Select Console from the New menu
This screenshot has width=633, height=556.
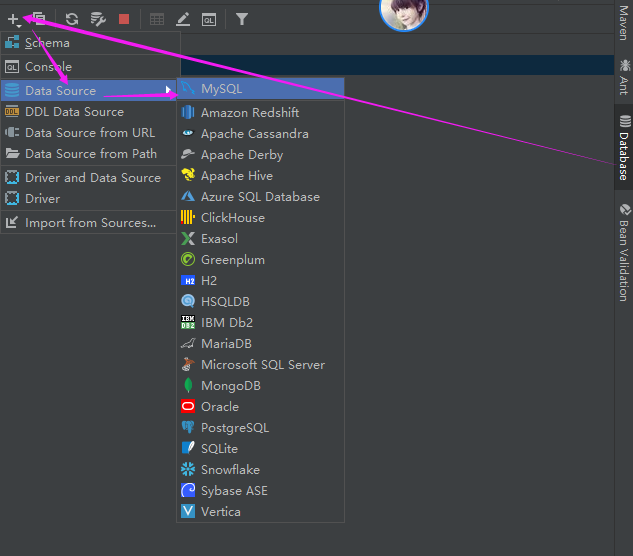coord(90,67)
